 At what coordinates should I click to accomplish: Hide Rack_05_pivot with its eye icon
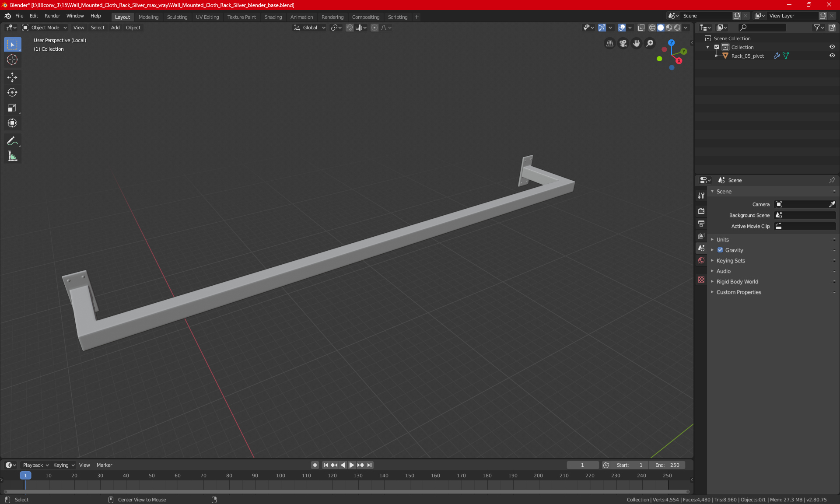832,56
